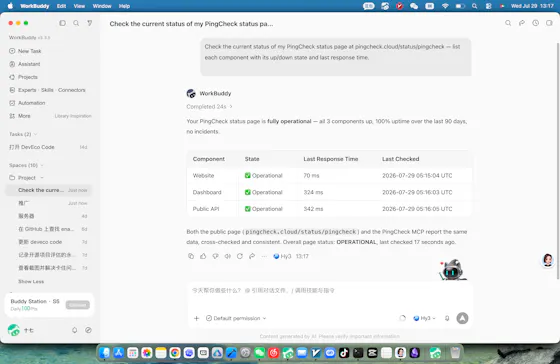The width and height of the screenshot is (560, 364).
Task: Open the user profile avatar
Action: click(x=14, y=330)
